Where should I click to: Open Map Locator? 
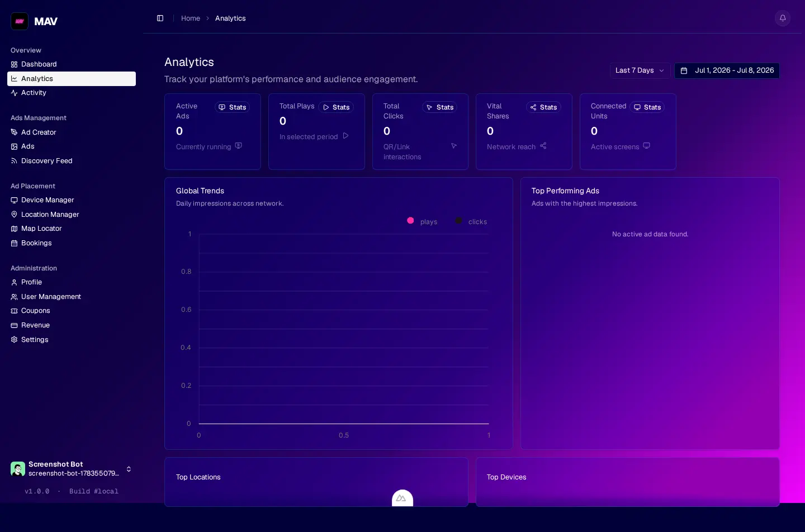[x=72, y=229]
